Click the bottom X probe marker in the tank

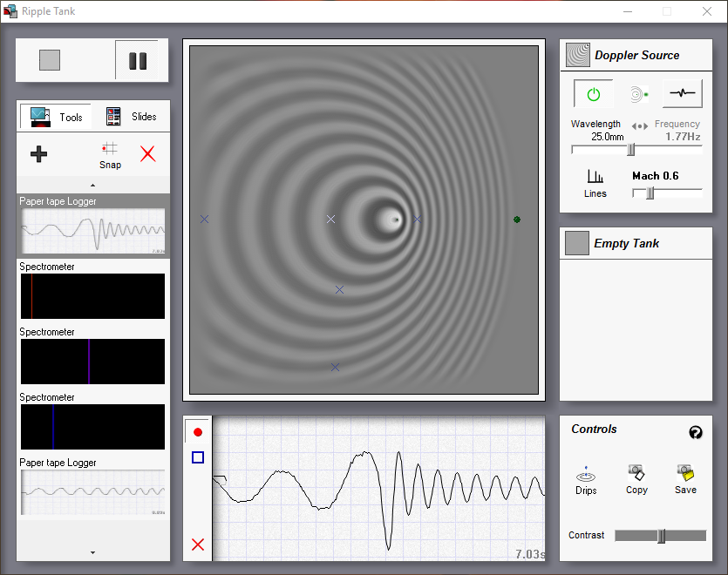[335, 367]
